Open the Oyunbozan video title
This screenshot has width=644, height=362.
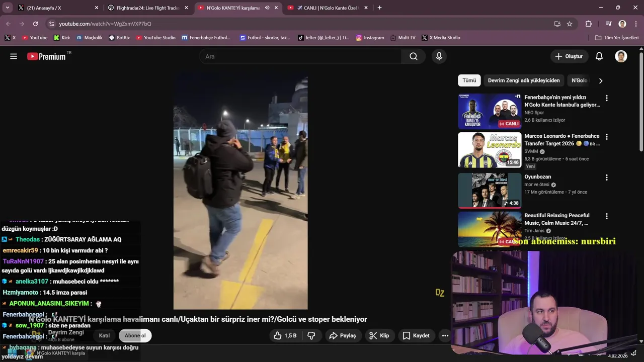537,177
